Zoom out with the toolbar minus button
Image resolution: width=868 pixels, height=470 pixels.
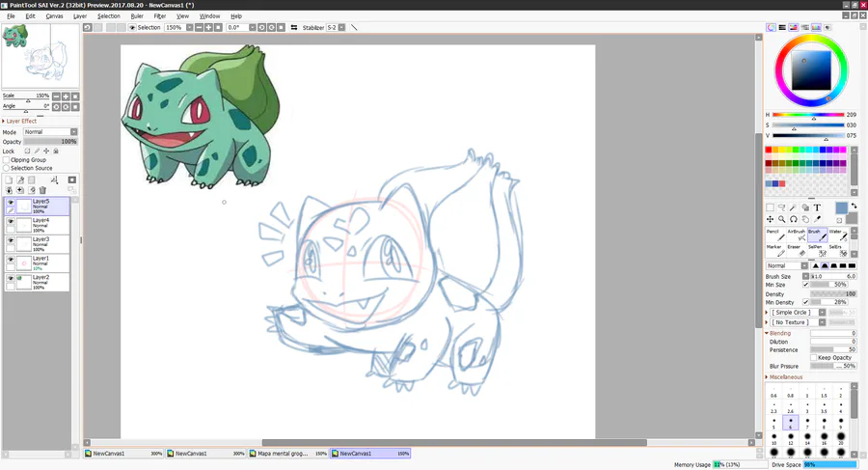click(200, 27)
